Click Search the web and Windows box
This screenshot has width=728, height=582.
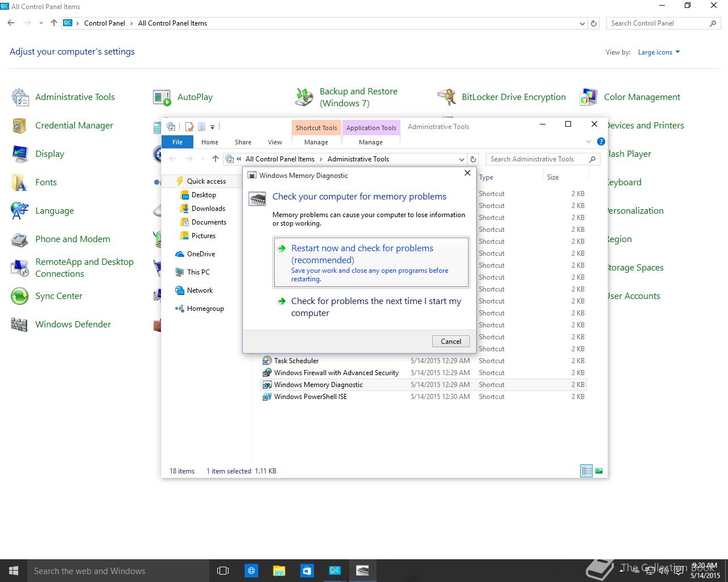[x=118, y=571]
